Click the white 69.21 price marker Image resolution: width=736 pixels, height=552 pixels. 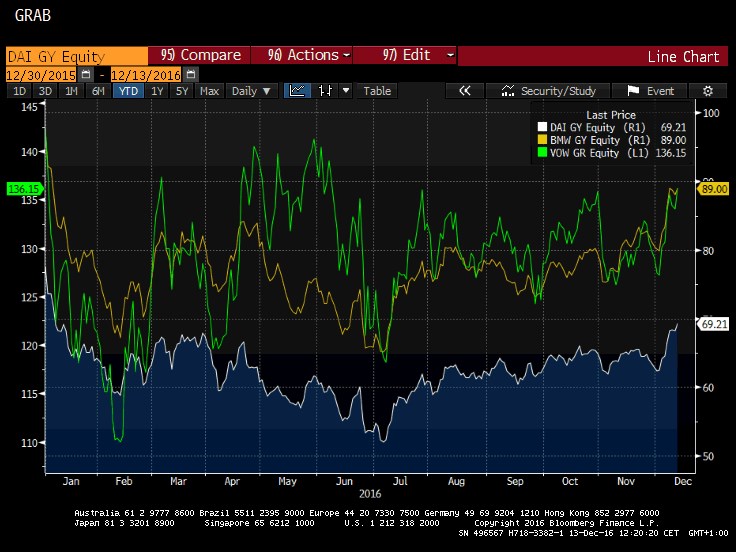[x=713, y=324]
